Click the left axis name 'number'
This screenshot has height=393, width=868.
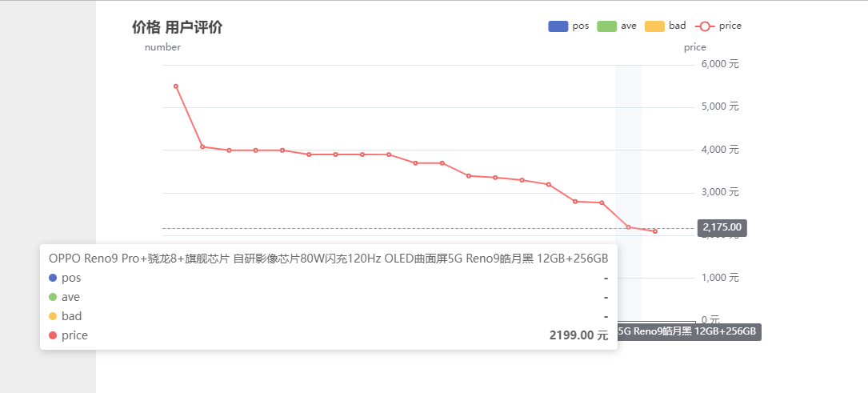tap(162, 47)
